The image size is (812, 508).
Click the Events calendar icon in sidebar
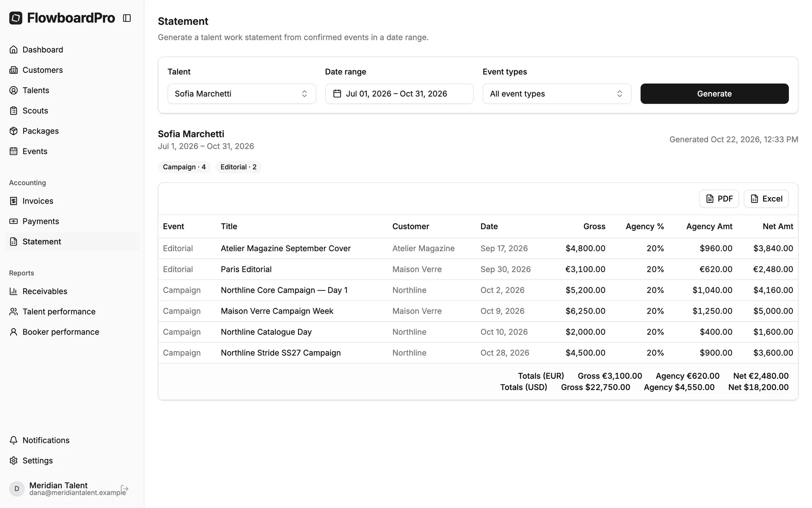(13, 151)
